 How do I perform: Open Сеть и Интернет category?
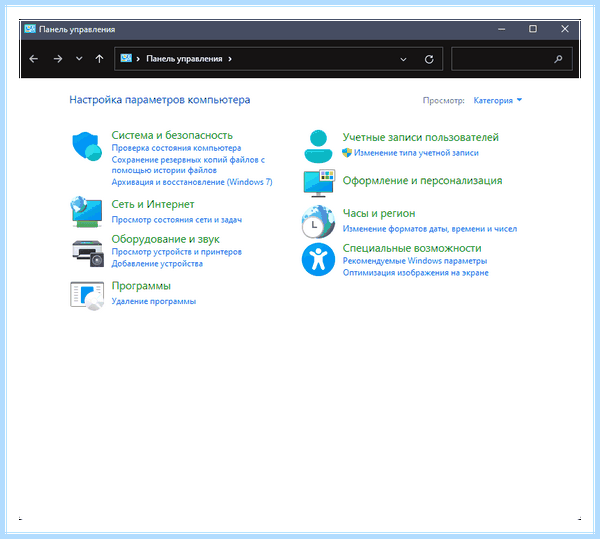(153, 204)
